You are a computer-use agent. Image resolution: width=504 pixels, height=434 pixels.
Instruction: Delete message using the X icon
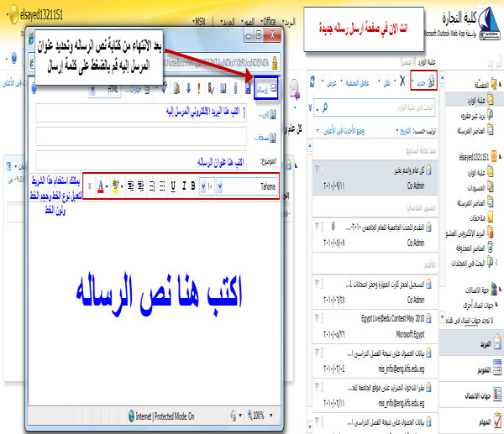401,81
